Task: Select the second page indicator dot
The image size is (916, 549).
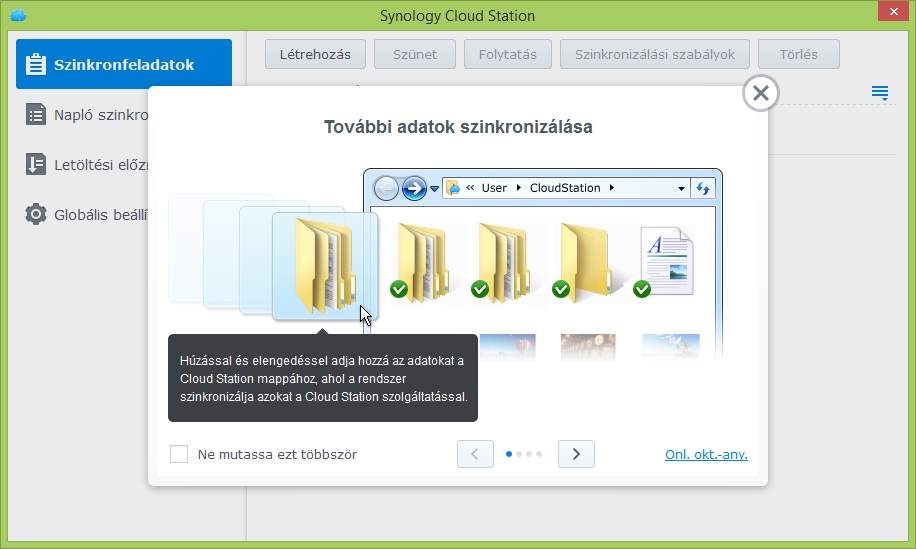Action: click(519, 454)
